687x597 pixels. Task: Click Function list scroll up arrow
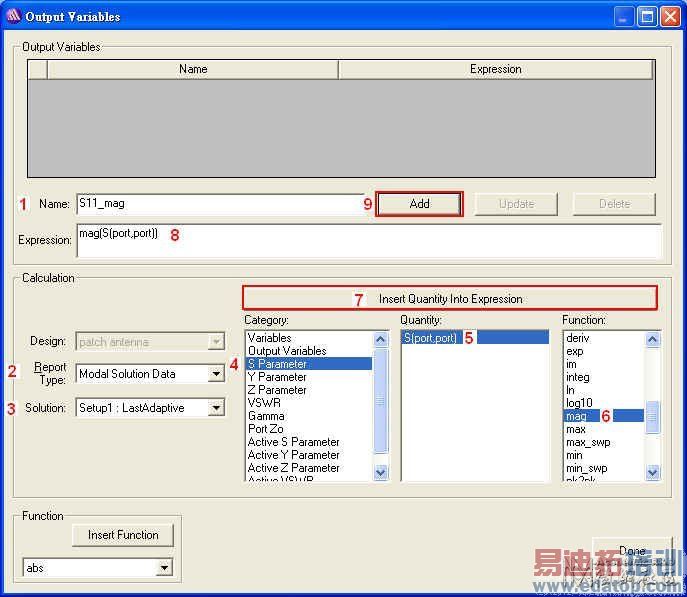(652, 339)
